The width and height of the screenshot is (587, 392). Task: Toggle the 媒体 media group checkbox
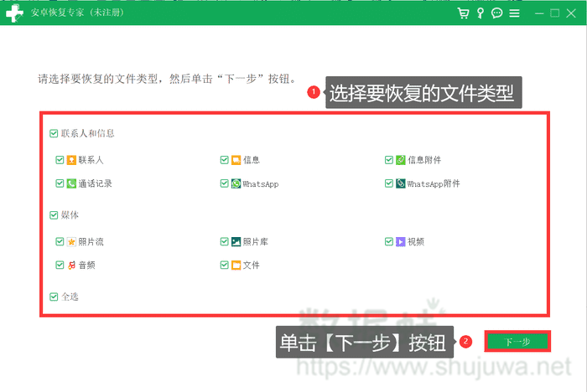pyautogui.click(x=54, y=215)
